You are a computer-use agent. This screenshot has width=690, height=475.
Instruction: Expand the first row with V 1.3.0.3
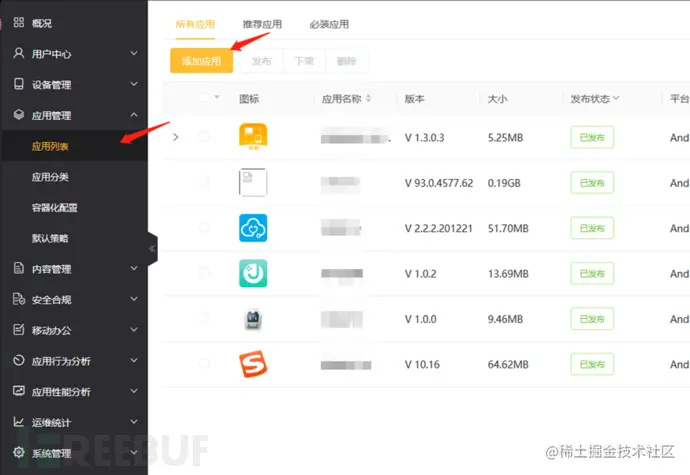click(176, 137)
